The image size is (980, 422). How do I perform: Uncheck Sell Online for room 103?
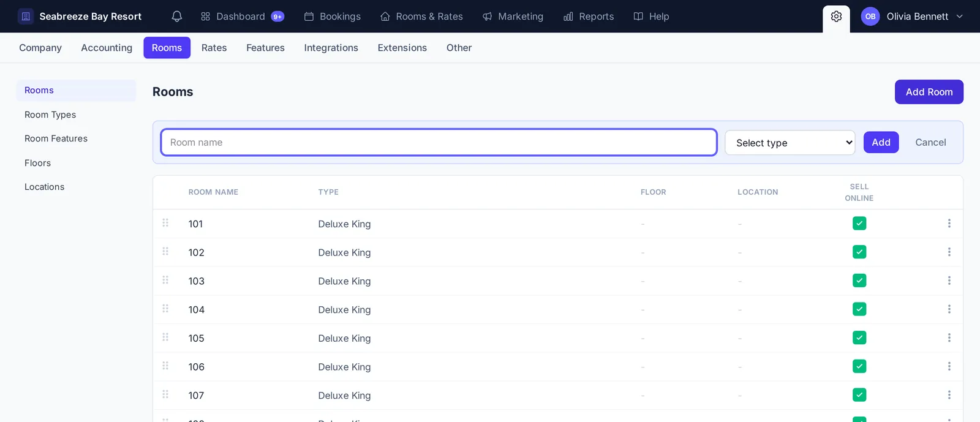click(x=859, y=281)
